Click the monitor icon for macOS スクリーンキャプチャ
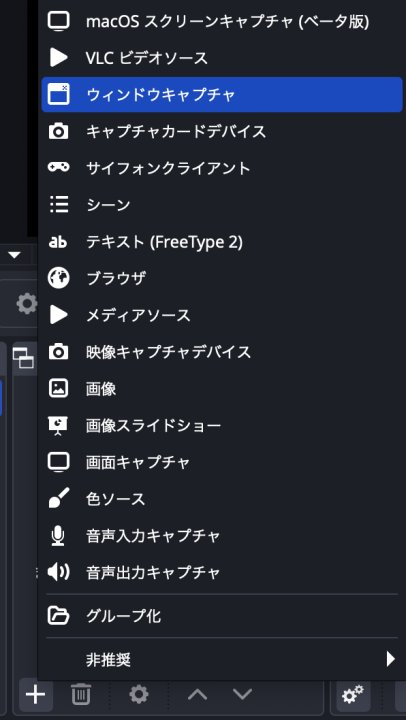This screenshot has width=406, height=720. tap(59, 21)
